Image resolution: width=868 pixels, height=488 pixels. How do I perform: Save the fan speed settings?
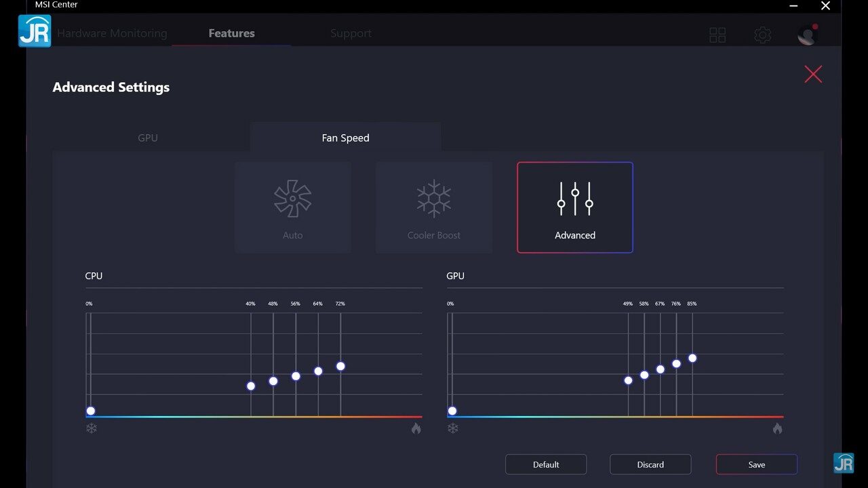coord(757,464)
